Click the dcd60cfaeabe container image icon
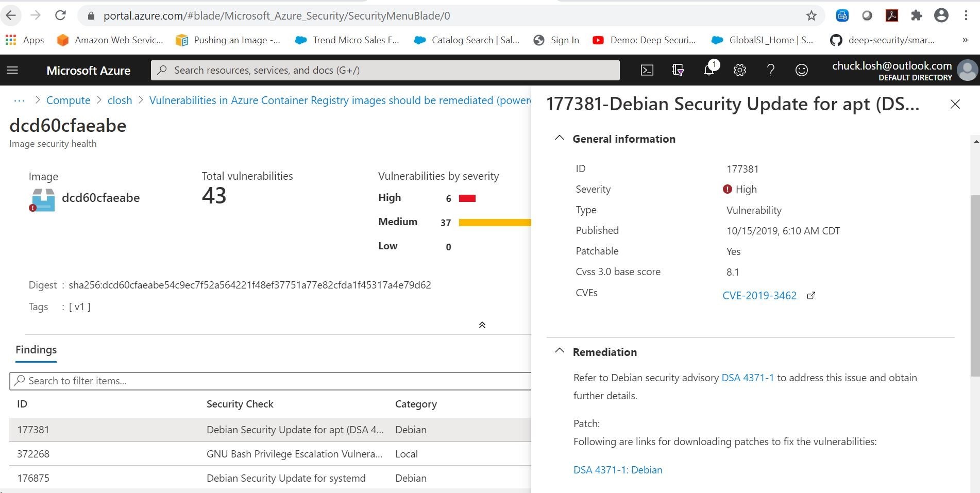Image resolution: width=980 pixels, height=493 pixels. tap(42, 200)
